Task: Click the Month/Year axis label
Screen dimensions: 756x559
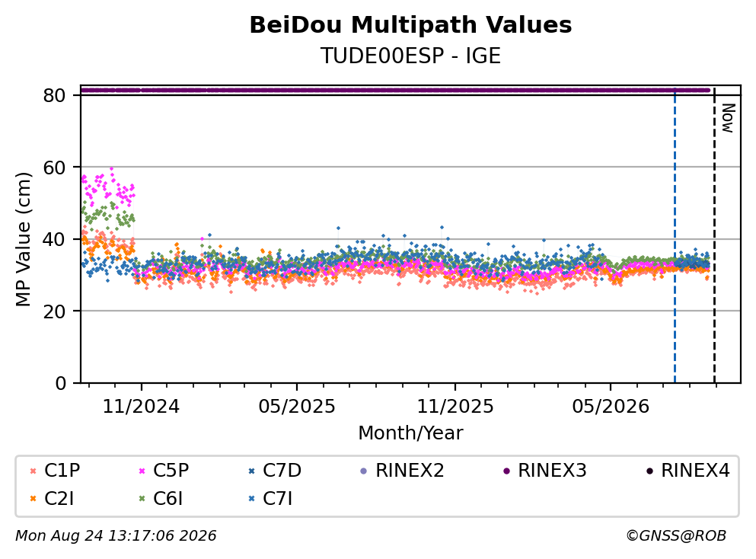Action: point(411,433)
